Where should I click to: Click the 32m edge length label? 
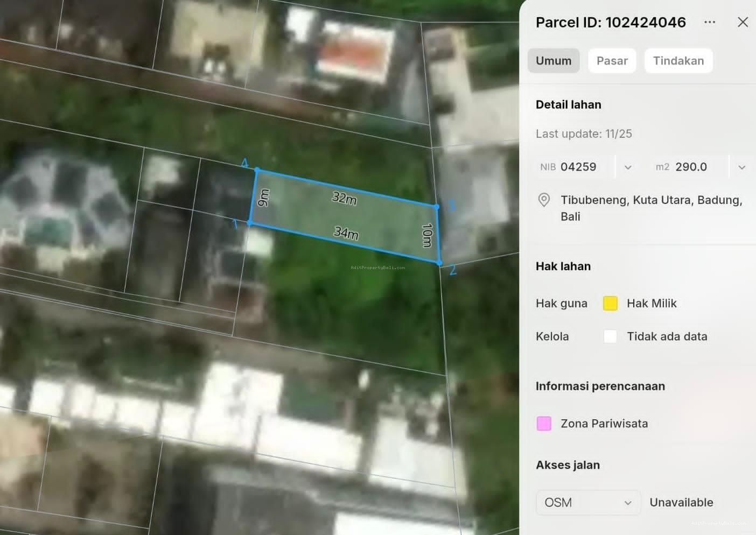344,198
